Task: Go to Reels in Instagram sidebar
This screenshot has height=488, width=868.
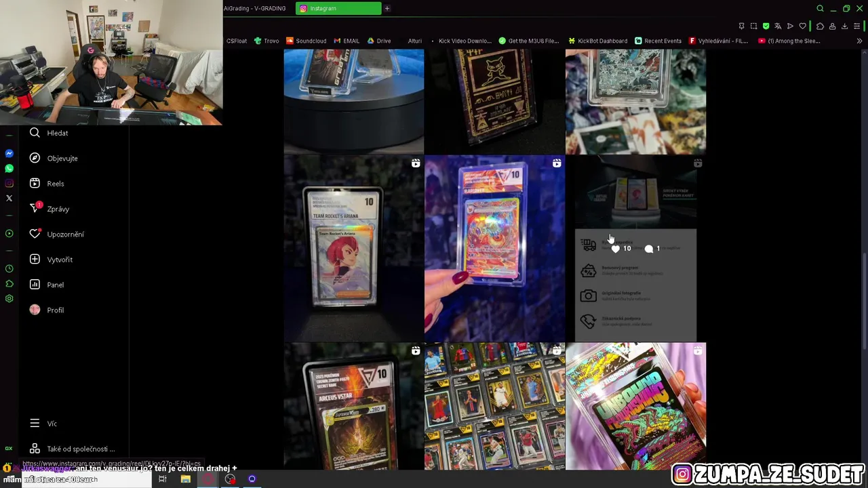Action: [46, 184]
